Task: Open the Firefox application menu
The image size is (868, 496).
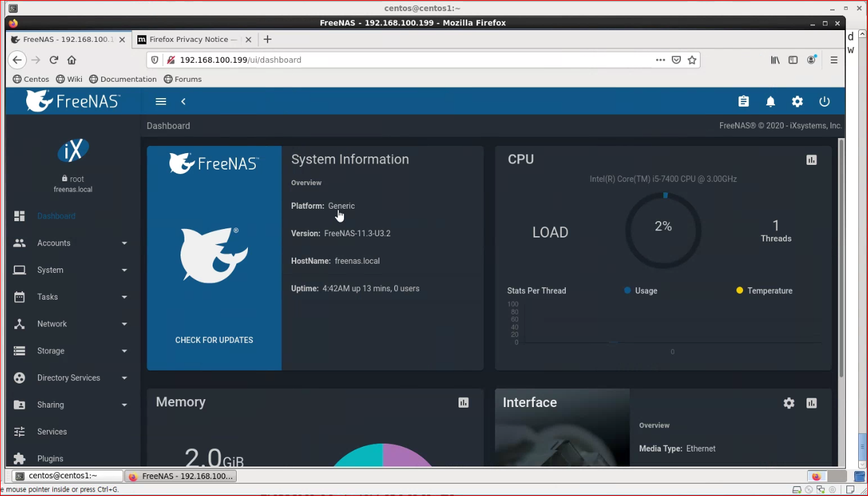Action: [834, 60]
